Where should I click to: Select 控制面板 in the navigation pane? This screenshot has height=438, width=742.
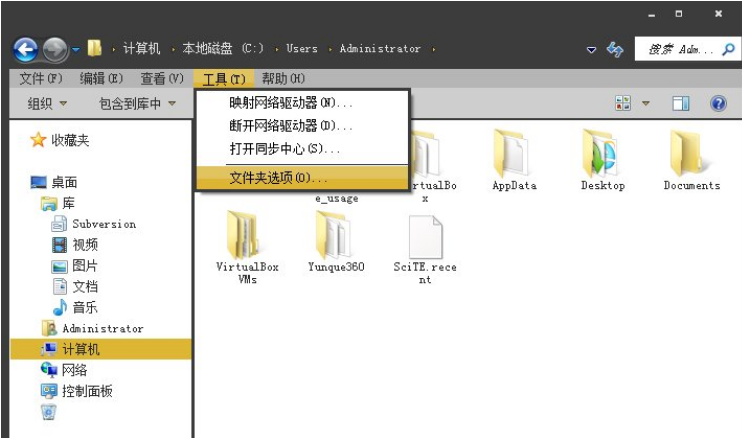[87, 391]
